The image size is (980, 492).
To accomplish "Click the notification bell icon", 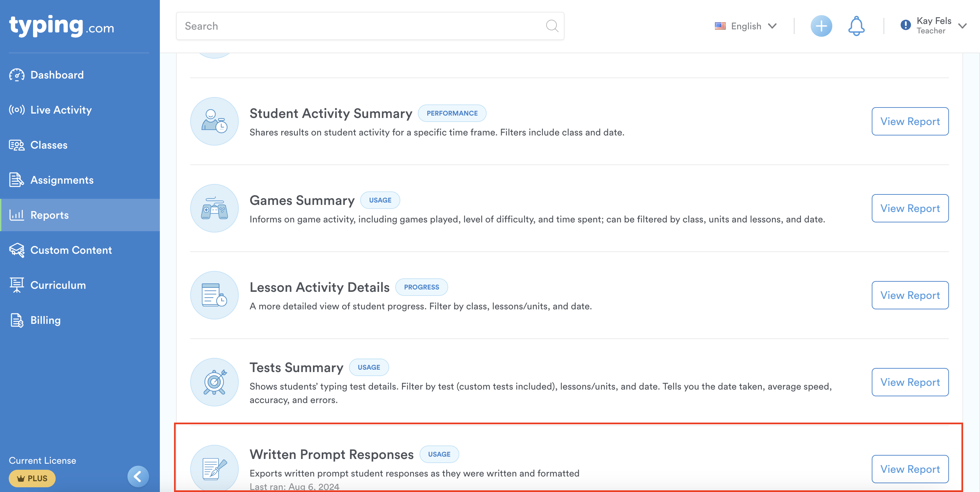I will tap(856, 26).
